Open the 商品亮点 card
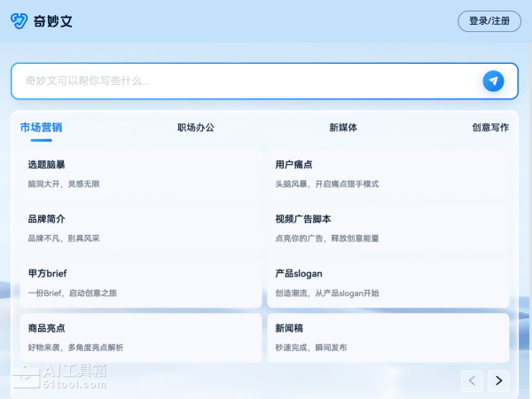 [141, 337]
